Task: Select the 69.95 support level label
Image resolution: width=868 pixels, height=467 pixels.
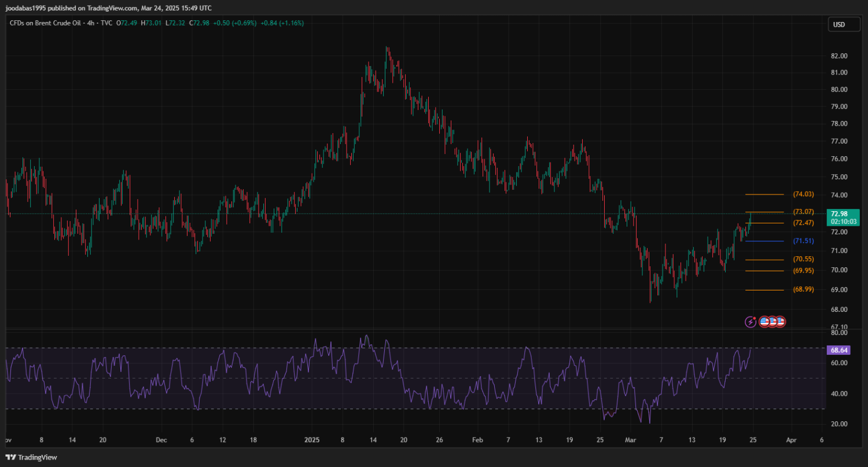Action: [x=803, y=270]
